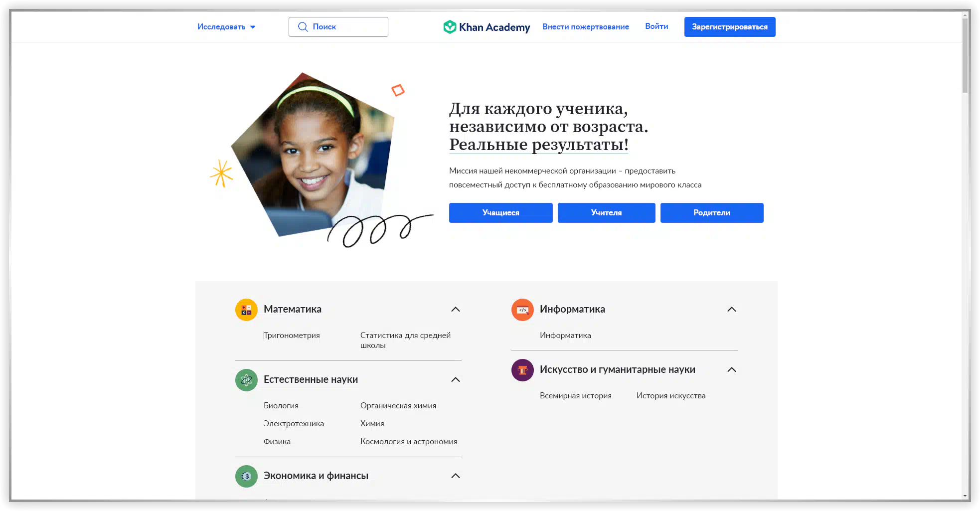This screenshot has height=511, width=980.
Task: Select the Учащиеся button
Action: [500, 213]
